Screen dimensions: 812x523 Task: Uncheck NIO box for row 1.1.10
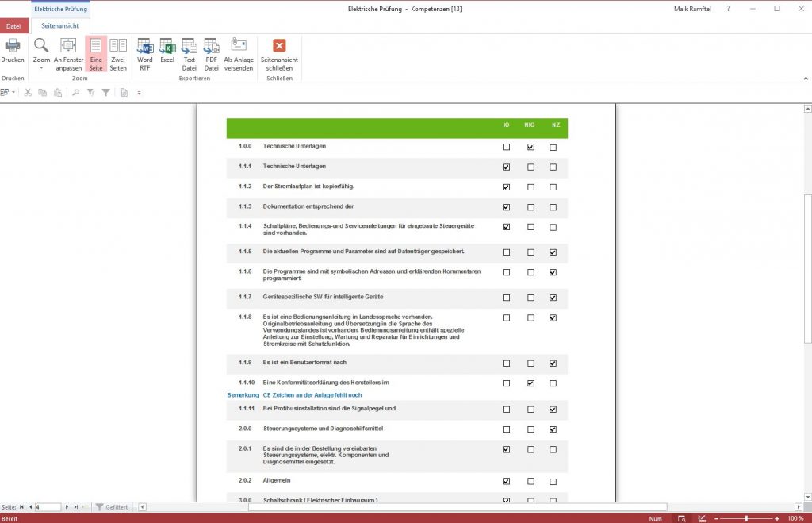[530, 383]
